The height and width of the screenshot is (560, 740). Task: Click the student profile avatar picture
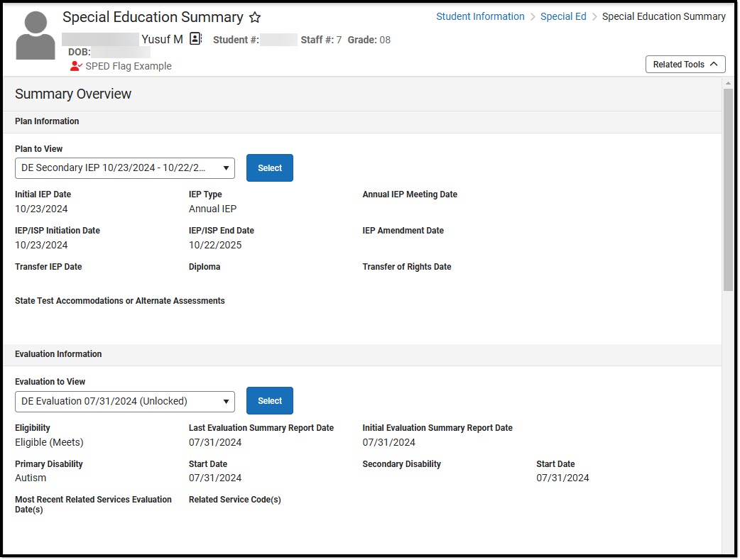point(36,35)
